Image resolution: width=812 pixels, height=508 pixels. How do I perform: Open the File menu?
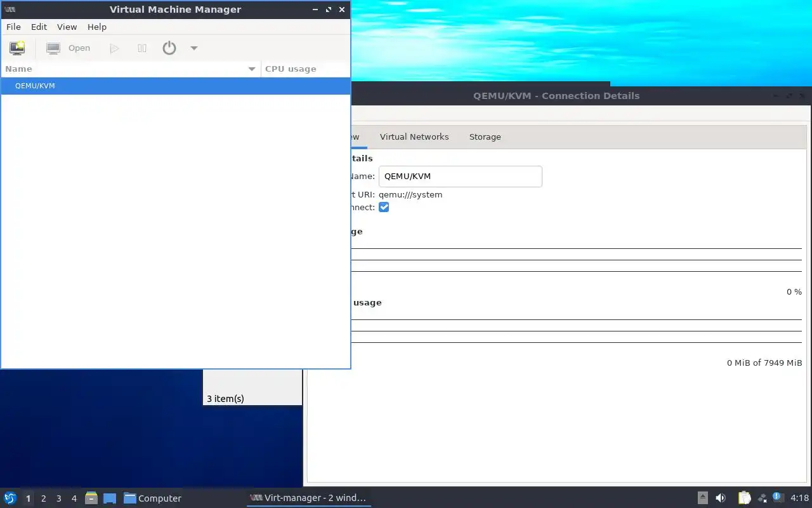(x=13, y=27)
